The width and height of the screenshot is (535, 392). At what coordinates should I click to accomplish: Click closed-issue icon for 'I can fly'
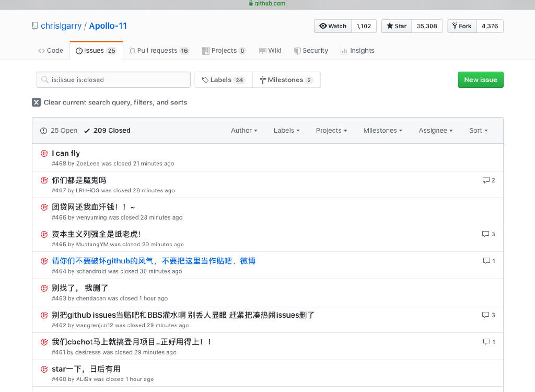click(44, 153)
